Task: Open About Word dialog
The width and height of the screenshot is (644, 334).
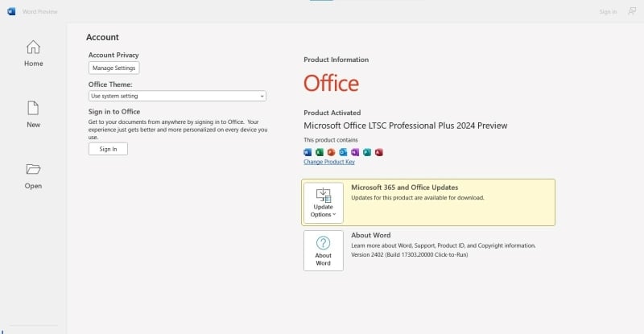Action: (324, 250)
